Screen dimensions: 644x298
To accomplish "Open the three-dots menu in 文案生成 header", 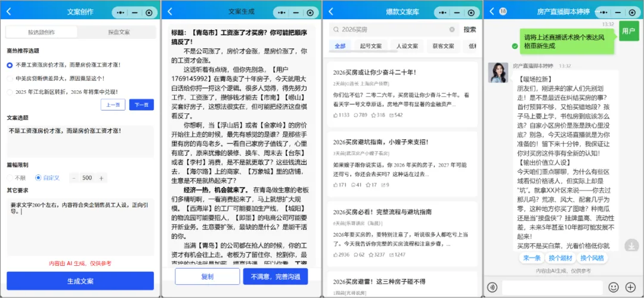I will pos(281,13).
